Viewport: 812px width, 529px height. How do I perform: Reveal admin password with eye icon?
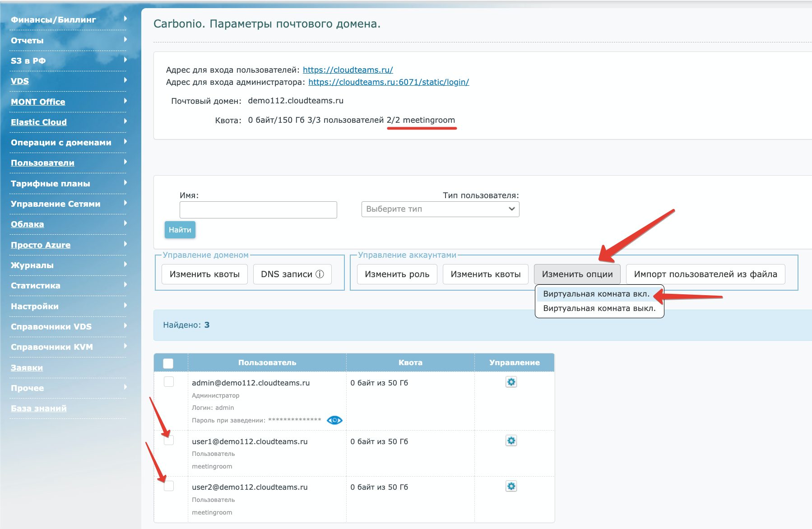334,420
